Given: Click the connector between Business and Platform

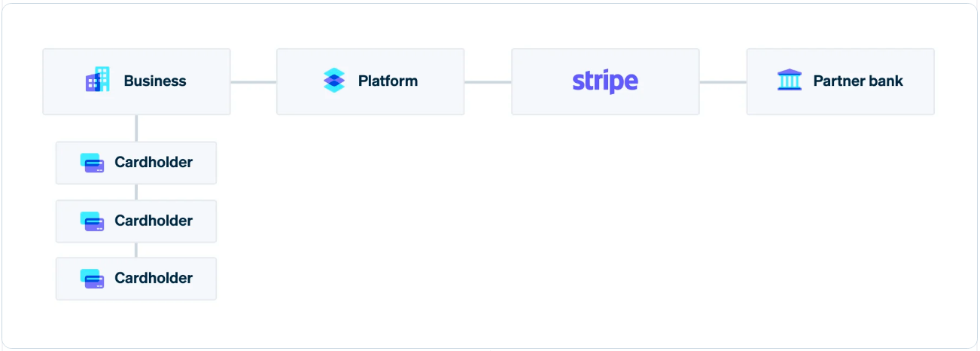Looking at the screenshot, I should pyautogui.click(x=254, y=81).
